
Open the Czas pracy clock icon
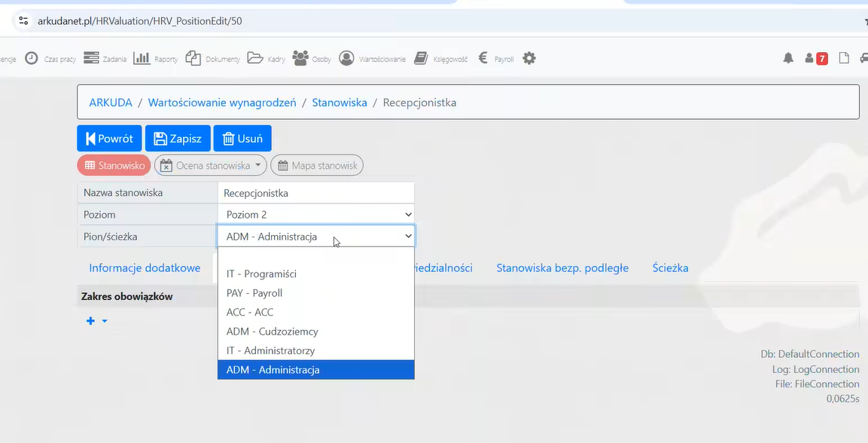click(x=32, y=58)
